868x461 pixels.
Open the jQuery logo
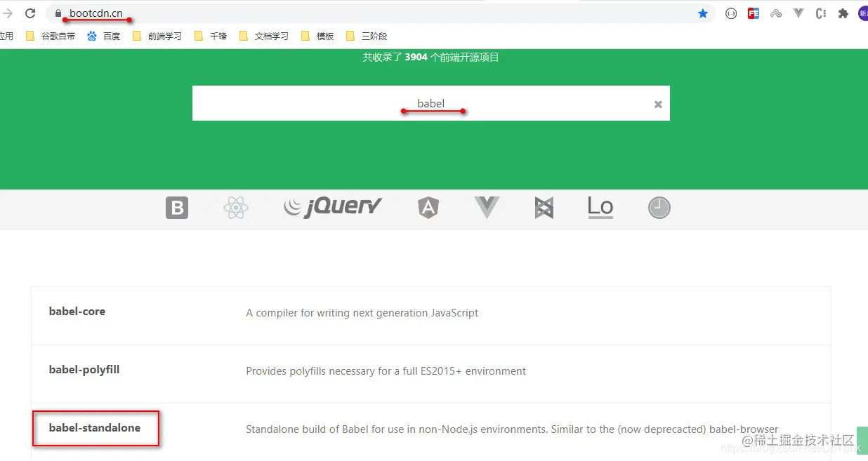[x=333, y=206]
